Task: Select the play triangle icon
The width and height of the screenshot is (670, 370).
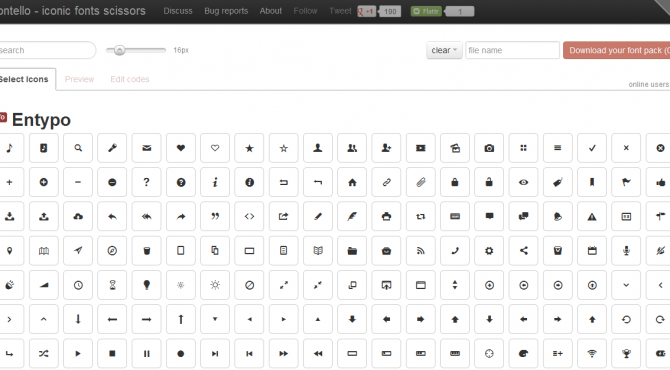Action: [78, 353]
